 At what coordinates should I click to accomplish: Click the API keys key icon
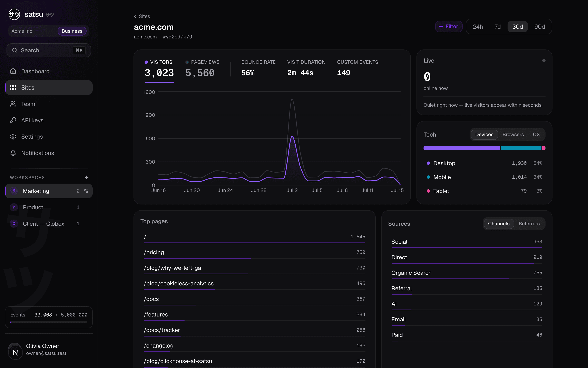click(x=13, y=120)
